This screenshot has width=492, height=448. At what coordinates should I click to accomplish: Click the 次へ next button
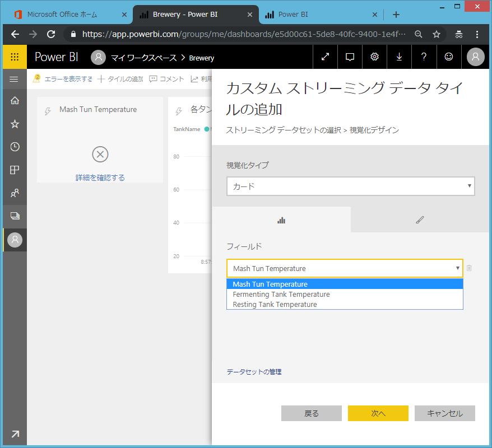378,413
